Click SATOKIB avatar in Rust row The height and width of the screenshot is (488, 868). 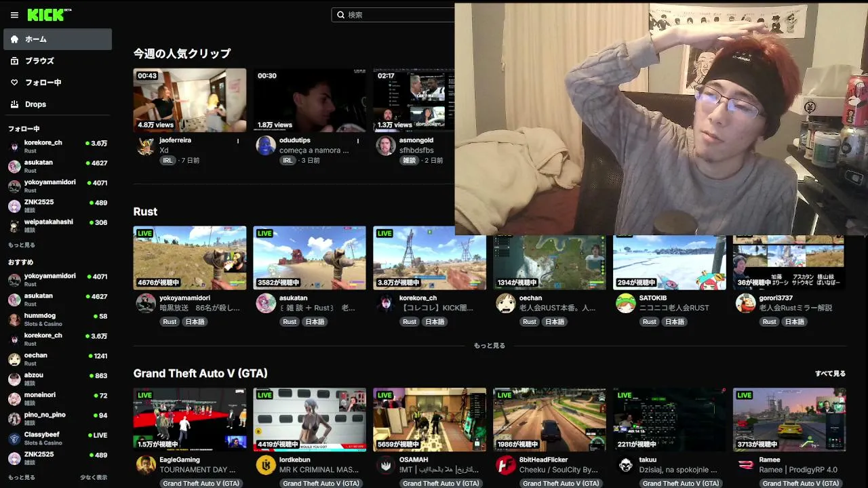tap(625, 303)
